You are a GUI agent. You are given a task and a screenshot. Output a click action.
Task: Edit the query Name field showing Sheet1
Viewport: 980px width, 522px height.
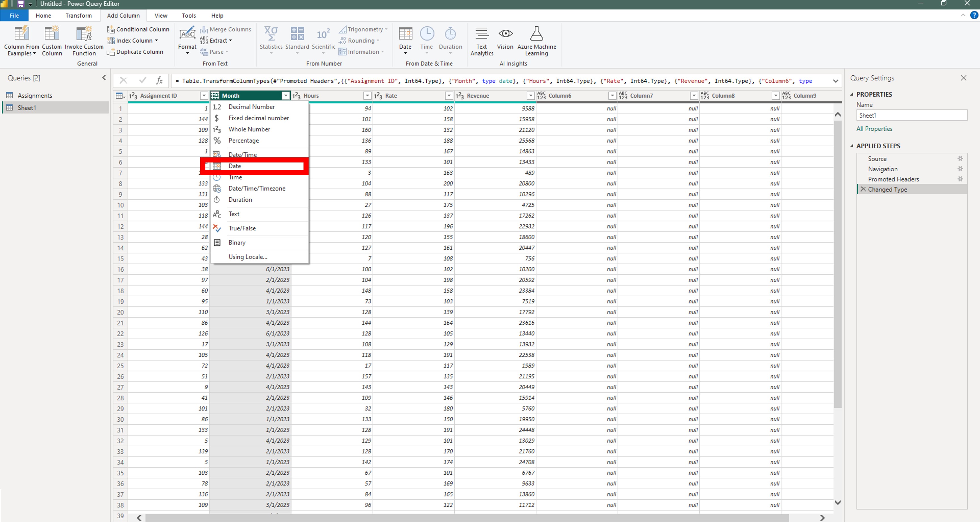click(912, 115)
